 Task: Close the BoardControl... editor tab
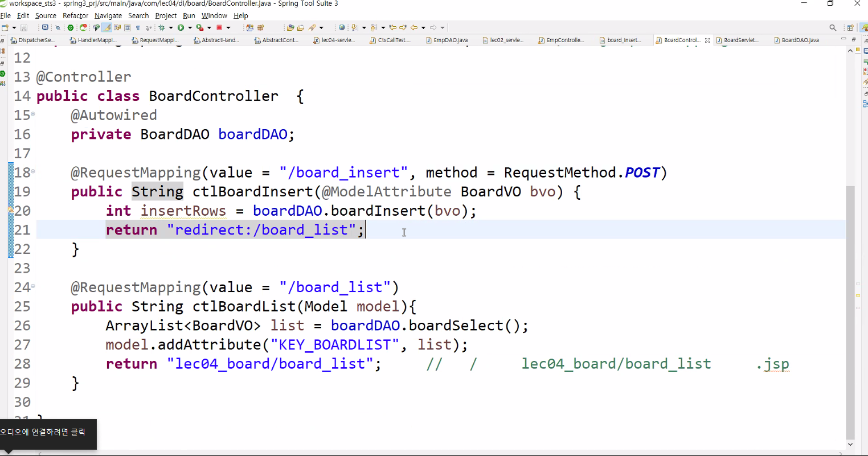[x=707, y=40]
